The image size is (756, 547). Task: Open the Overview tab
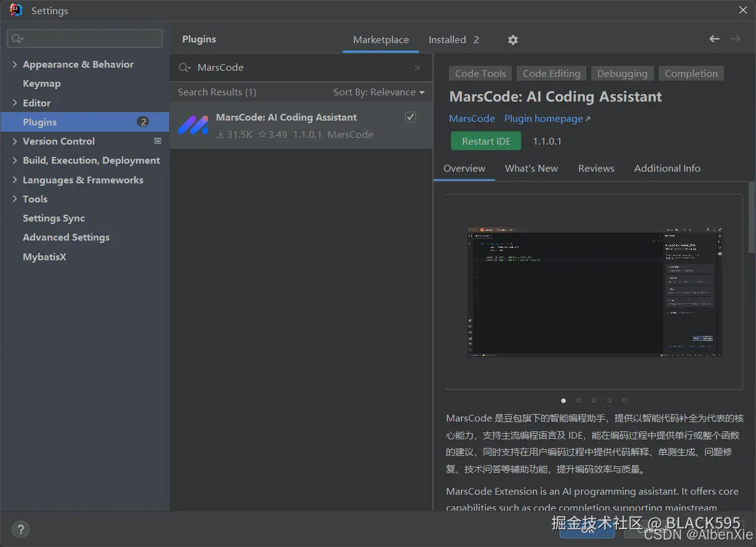tap(464, 169)
